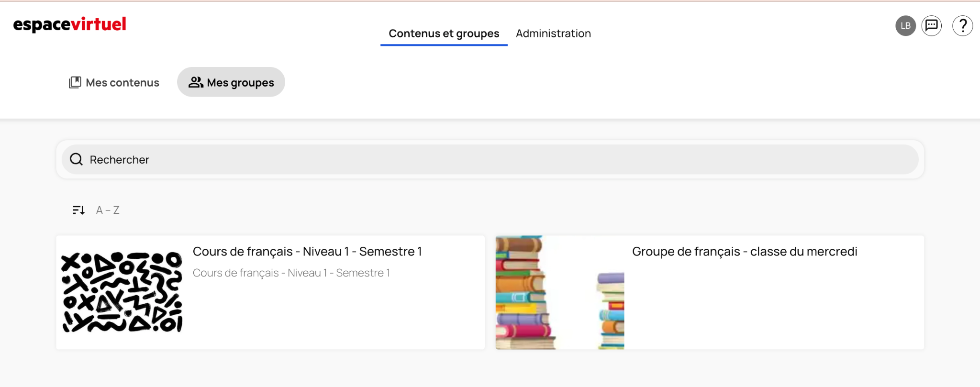The width and height of the screenshot is (980, 387).
Task: Click the Mes contenus bookmark icon
Action: 75,82
